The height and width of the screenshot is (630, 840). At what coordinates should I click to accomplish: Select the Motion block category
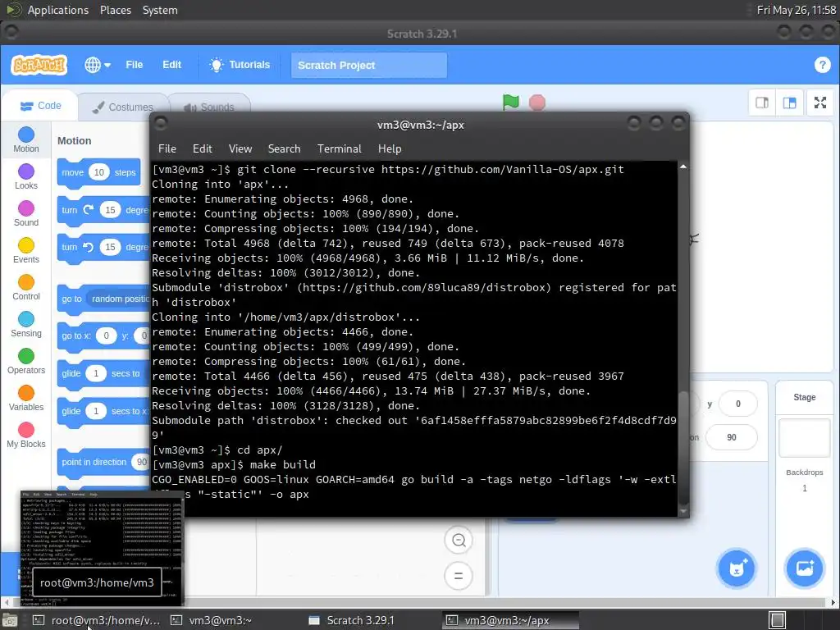[26, 139]
